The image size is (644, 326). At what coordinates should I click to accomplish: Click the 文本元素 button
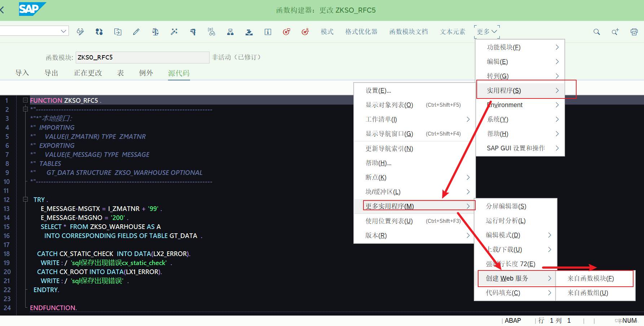click(453, 32)
